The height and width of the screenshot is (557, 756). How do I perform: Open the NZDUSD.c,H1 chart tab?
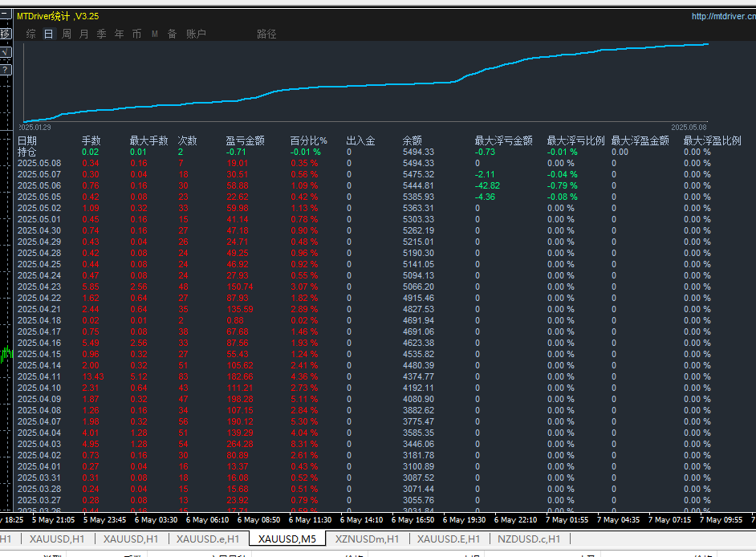[529, 539]
